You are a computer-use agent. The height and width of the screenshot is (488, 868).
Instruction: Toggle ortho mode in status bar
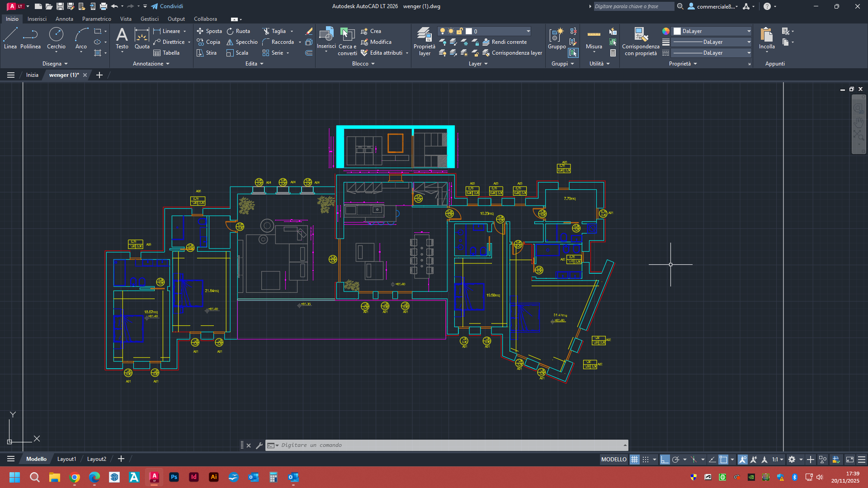tap(665, 460)
